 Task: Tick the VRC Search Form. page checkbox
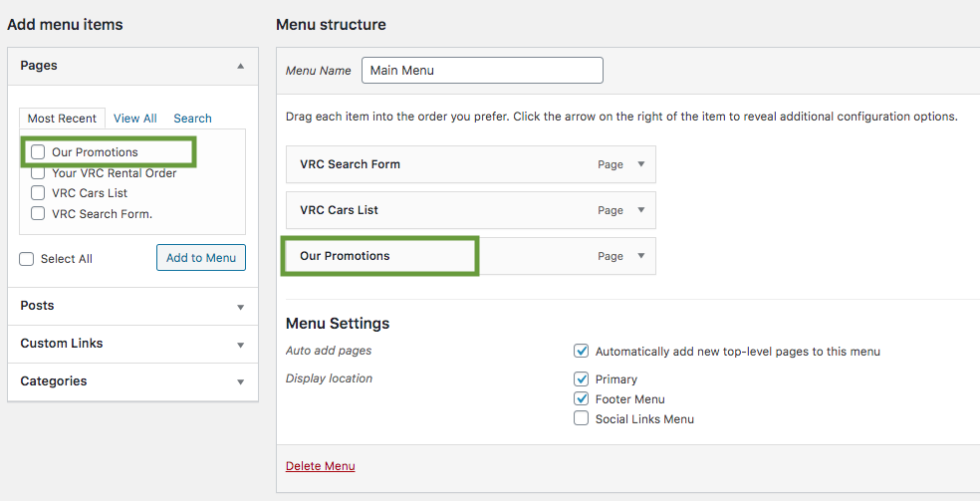tap(38, 213)
